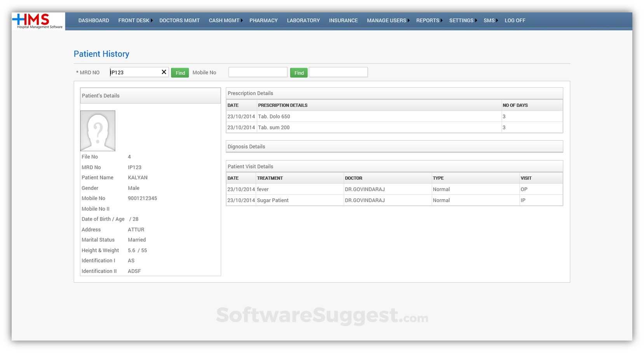Expand the FRONT DESK dropdown menu

(x=134, y=20)
